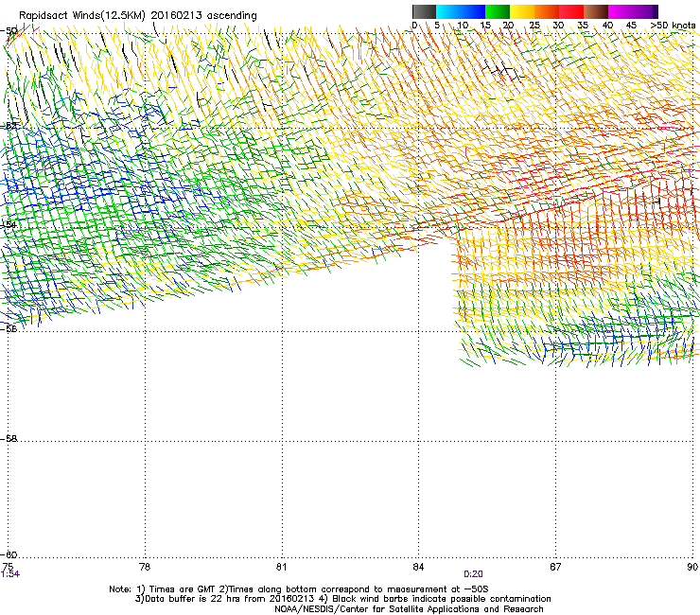
Task: Click the longitude label '78'
Action: coord(145,567)
